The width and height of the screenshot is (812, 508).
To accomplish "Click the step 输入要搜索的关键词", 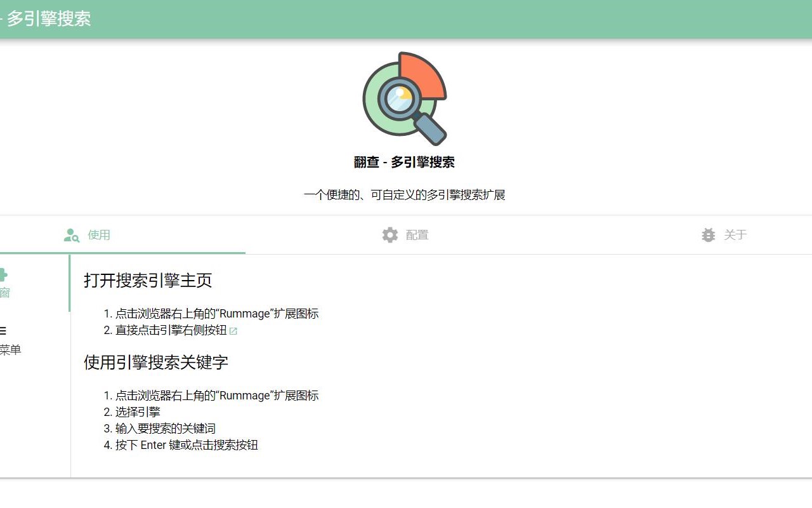I will [x=166, y=429].
